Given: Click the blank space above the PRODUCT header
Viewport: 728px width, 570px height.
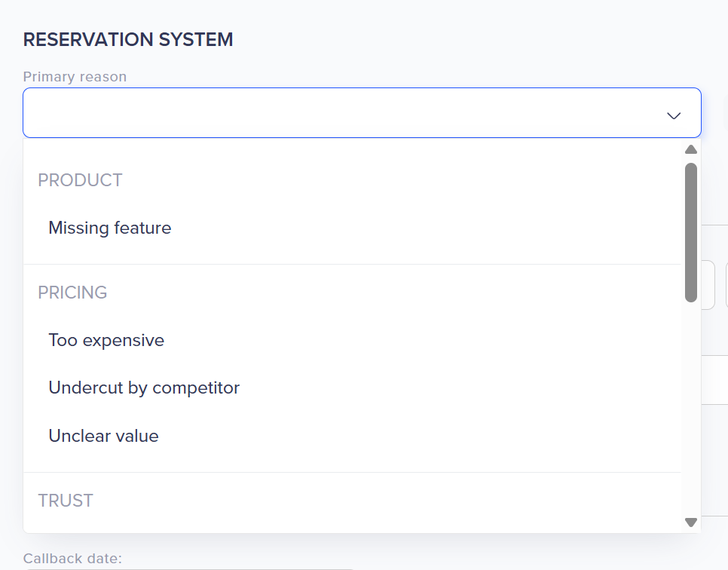Looking at the screenshot, I should pyautogui.click(x=352, y=154).
